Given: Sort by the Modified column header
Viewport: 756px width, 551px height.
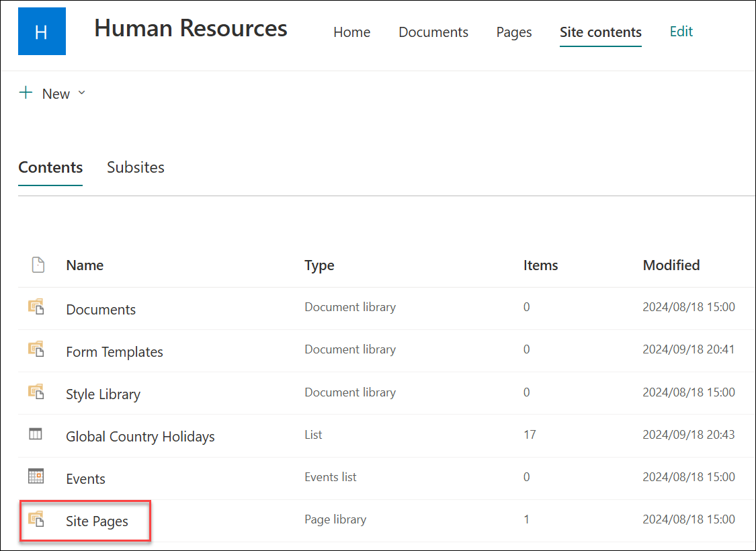Looking at the screenshot, I should pos(671,265).
